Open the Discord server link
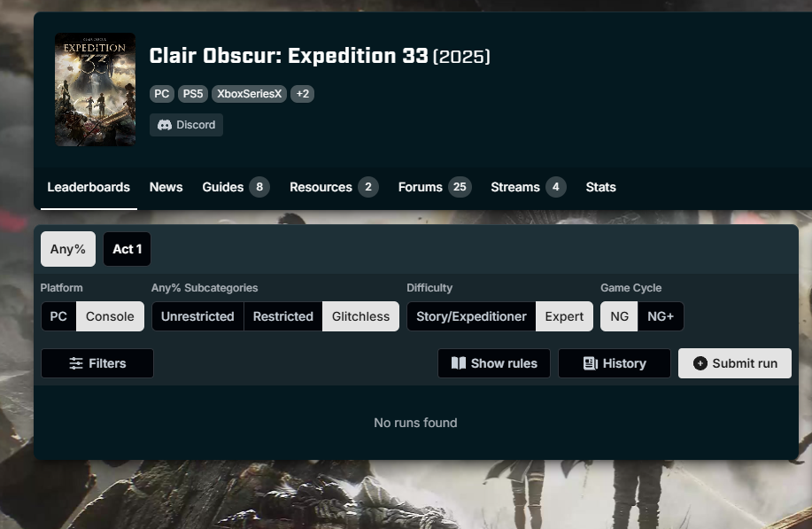Viewport: 812px width, 529px height. [187, 125]
